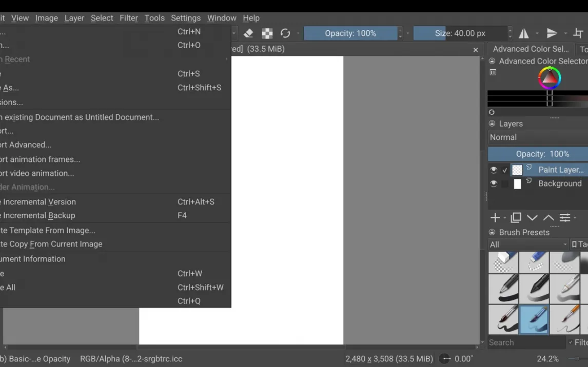Image resolution: width=588 pixels, height=367 pixels.
Task: Toggle the eraser mode icon
Action: [x=248, y=33]
